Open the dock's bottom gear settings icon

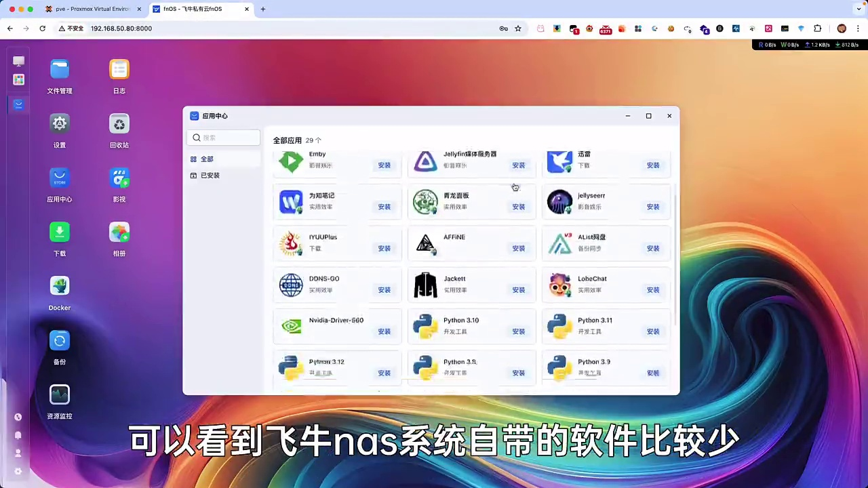click(x=18, y=471)
